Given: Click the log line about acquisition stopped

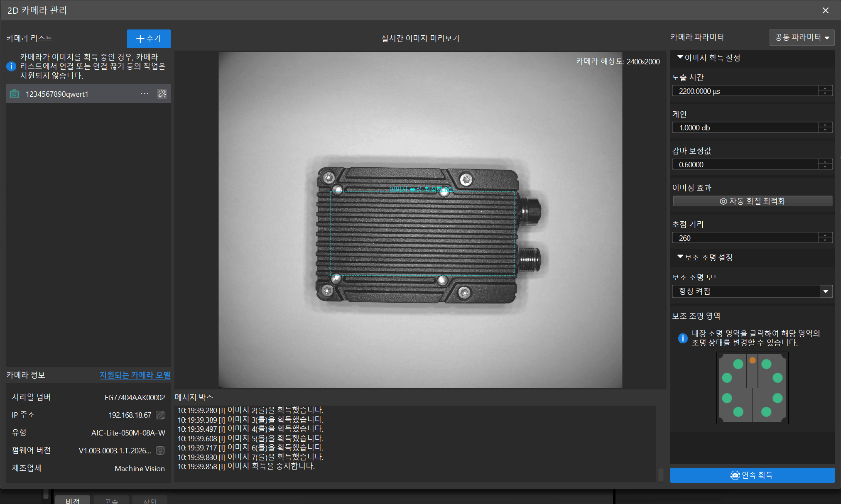Looking at the screenshot, I should click(x=246, y=466).
